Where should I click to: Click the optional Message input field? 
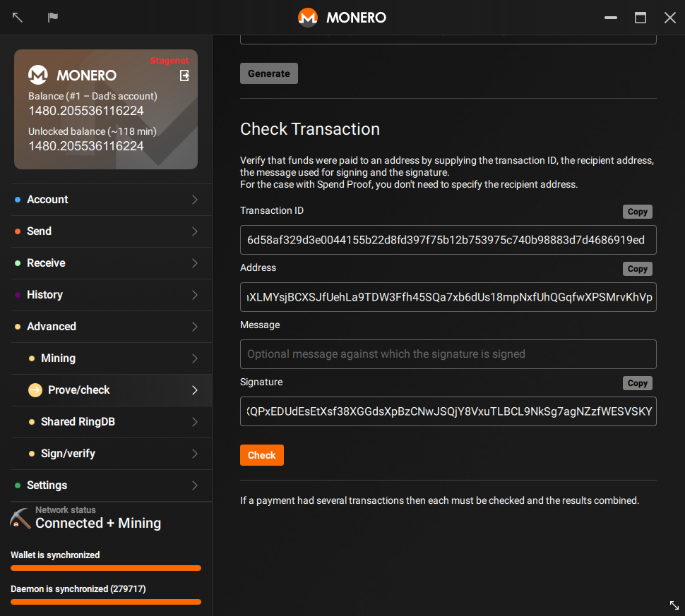point(448,354)
